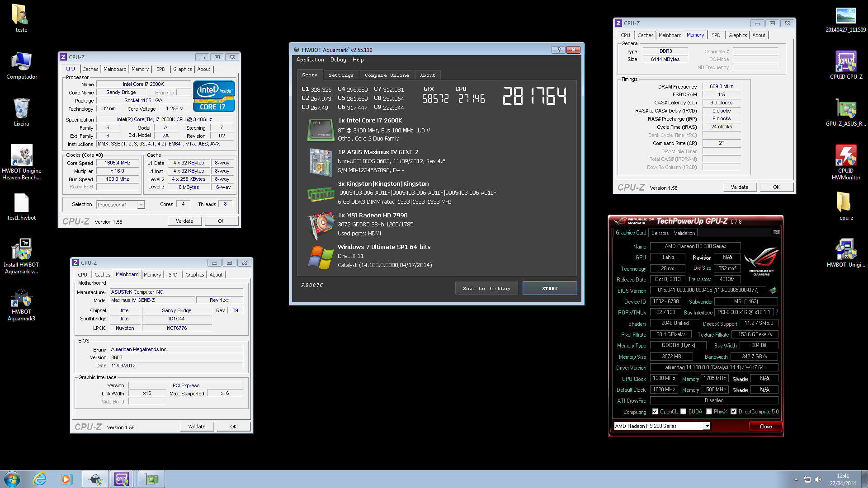The height and width of the screenshot is (488, 868).
Task: Open the 20140427_111509 image file
Action: point(846,19)
